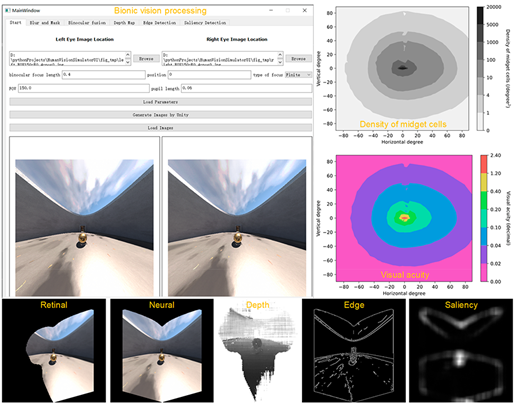Click the Saliency output image
This screenshot has height=408, width=520.
461,350
